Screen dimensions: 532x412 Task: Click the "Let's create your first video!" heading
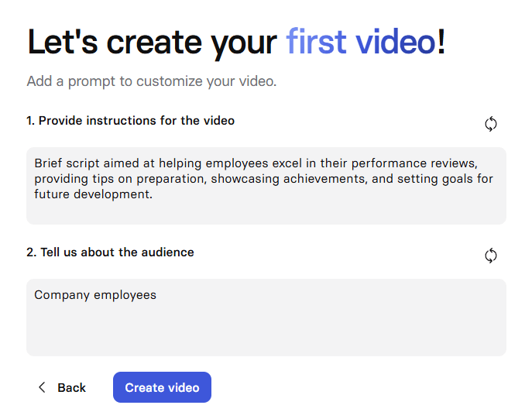tap(236, 43)
